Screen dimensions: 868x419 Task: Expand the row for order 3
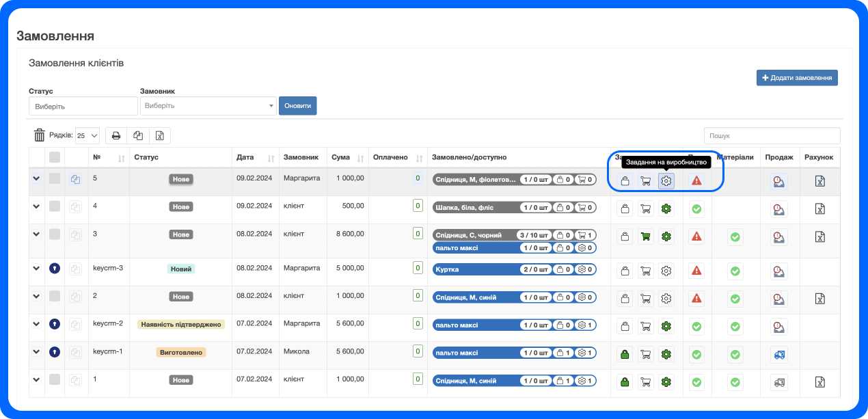point(36,234)
